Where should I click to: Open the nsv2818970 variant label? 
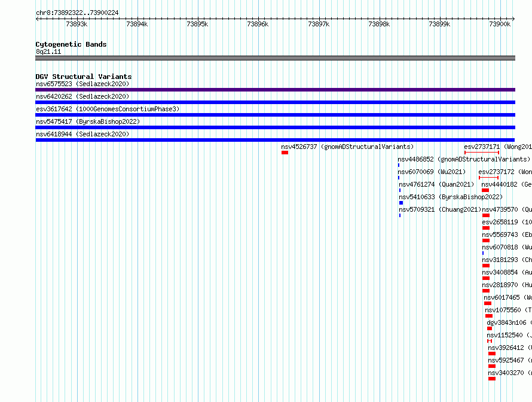click(x=507, y=285)
